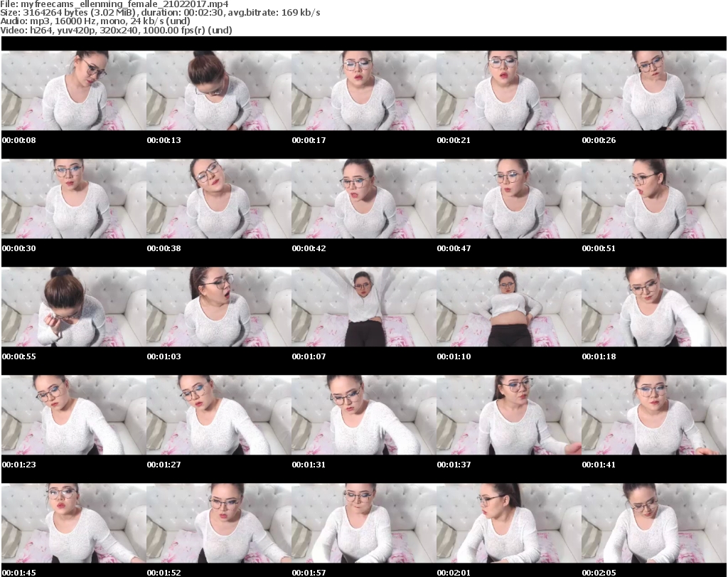Screen dimensions: 728x577
Task: Click the thumbnail at 00:00:26
Action: coord(654,90)
